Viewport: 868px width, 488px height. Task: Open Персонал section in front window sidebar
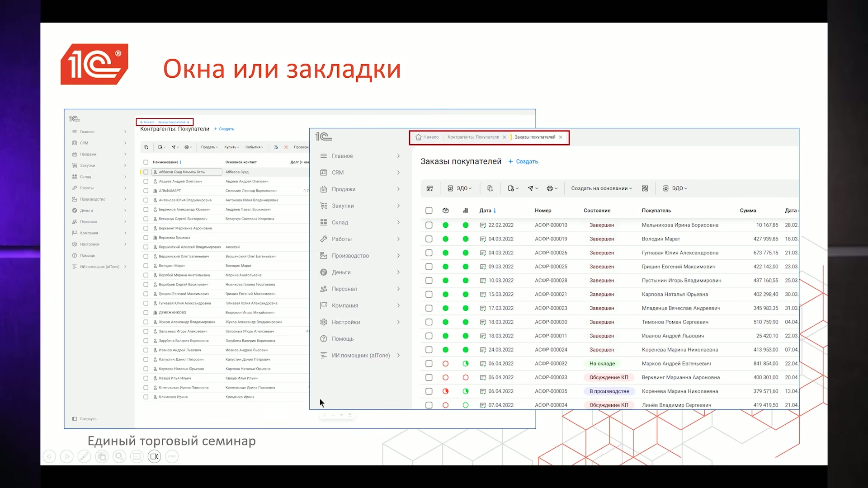pyautogui.click(x=360, y=289)
